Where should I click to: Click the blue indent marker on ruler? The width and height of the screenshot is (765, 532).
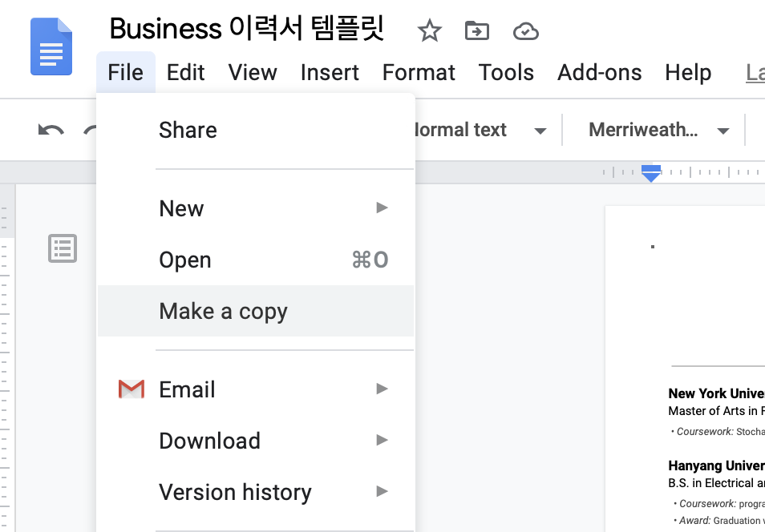651,173
